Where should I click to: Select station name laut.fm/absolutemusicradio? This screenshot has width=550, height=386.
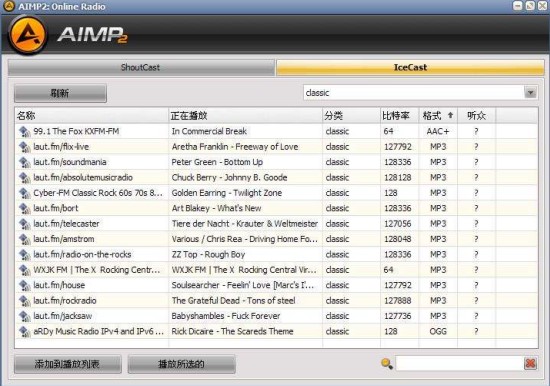pos(83,178)
